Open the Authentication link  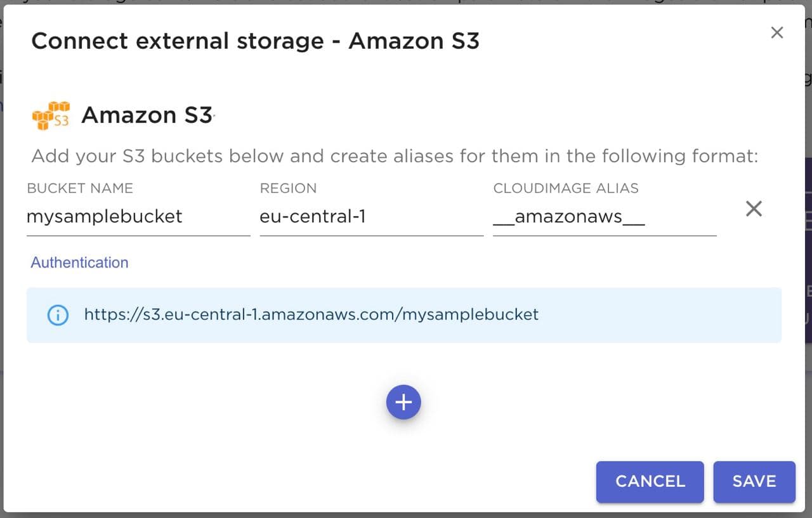(79, 262)
